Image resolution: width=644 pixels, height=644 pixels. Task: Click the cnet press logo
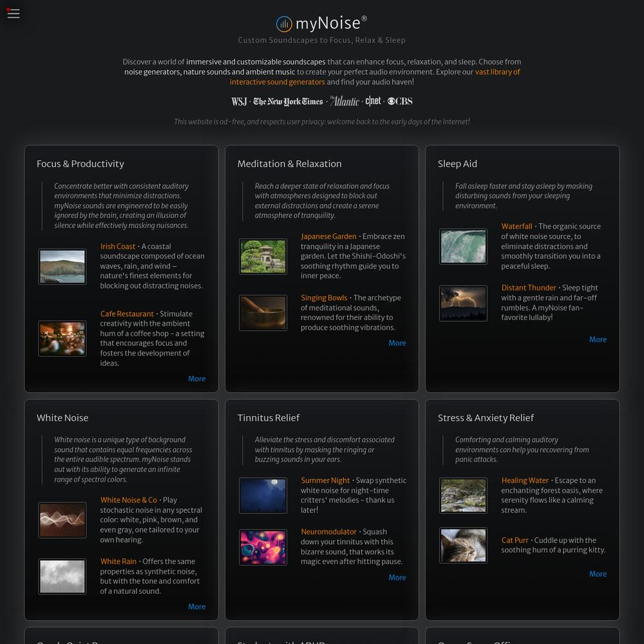tap(373, 101)
